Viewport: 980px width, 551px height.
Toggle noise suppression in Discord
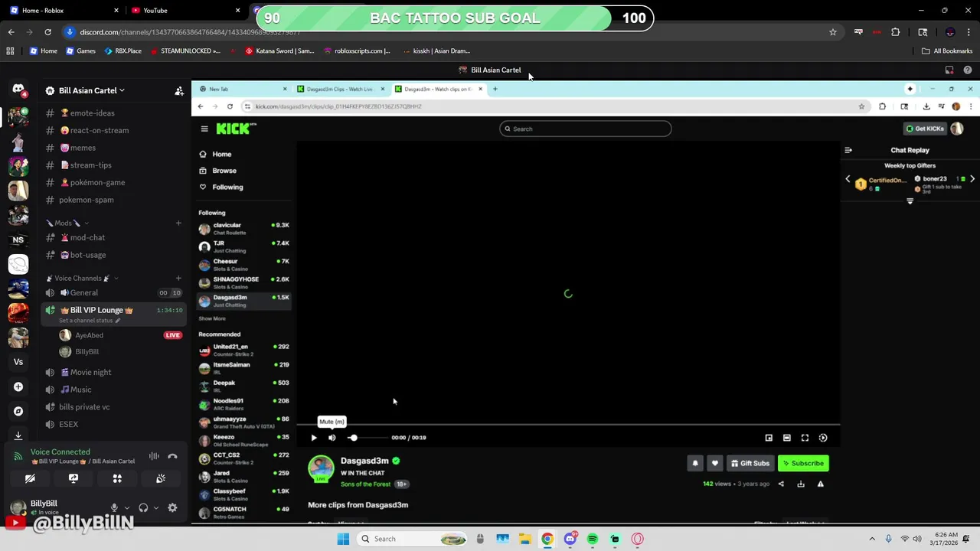(x=154, y=456)
